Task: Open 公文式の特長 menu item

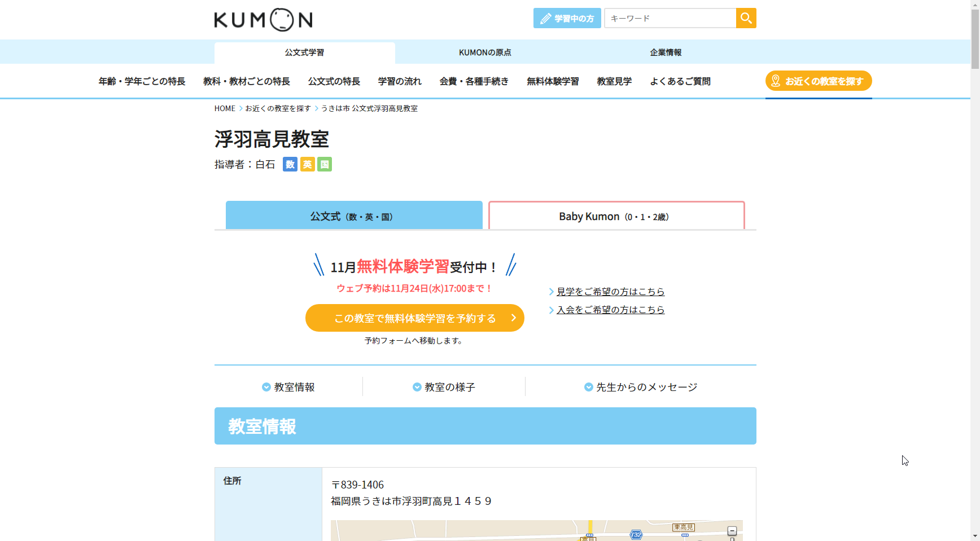Action: coord(334,81)
